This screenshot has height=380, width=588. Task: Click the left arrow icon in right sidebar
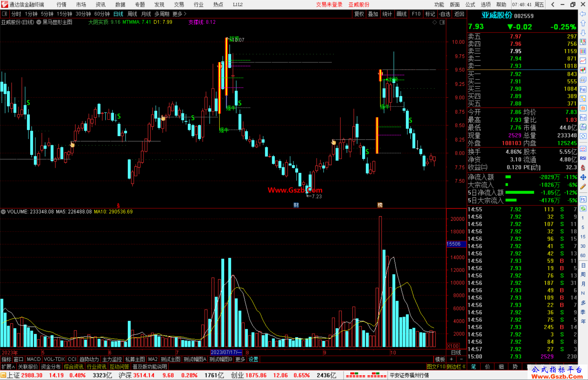583,14
